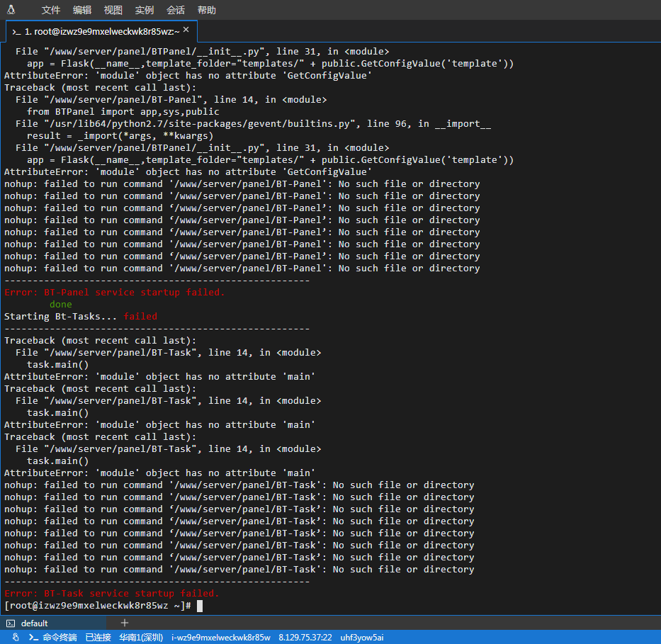
Task: Click the Linux penguin app logo
Action: click(x=11, y=10)
